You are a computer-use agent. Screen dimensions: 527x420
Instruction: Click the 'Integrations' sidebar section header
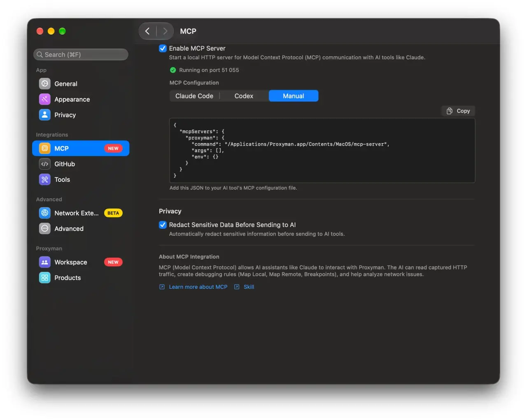pos(52,135)
